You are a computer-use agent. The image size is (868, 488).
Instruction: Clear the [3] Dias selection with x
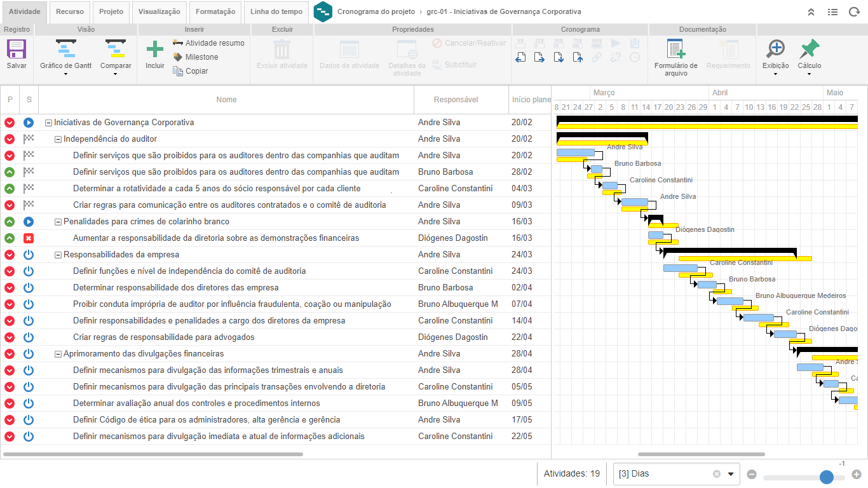(717, 474)
